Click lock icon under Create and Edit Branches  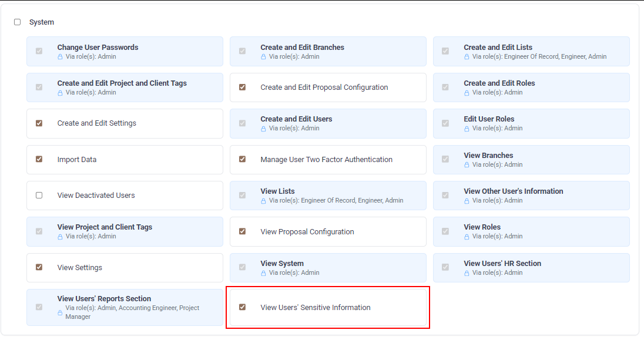[263, 57]
